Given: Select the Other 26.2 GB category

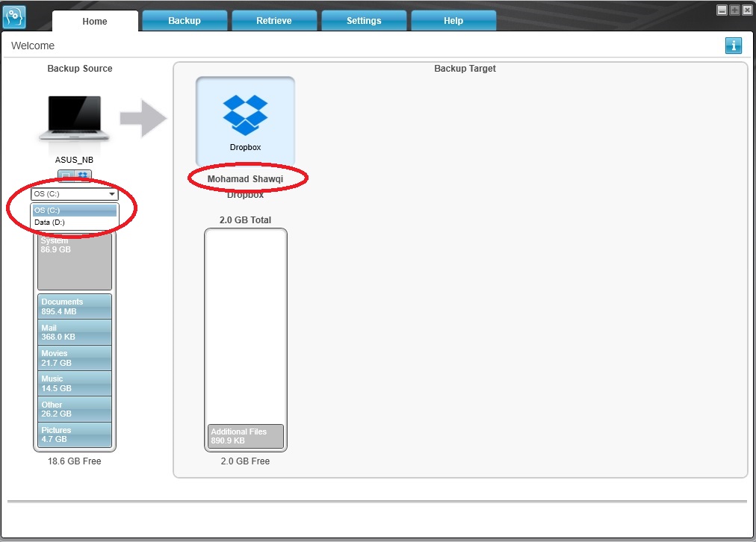Looking at the screenshot, I should pos(75,409).
